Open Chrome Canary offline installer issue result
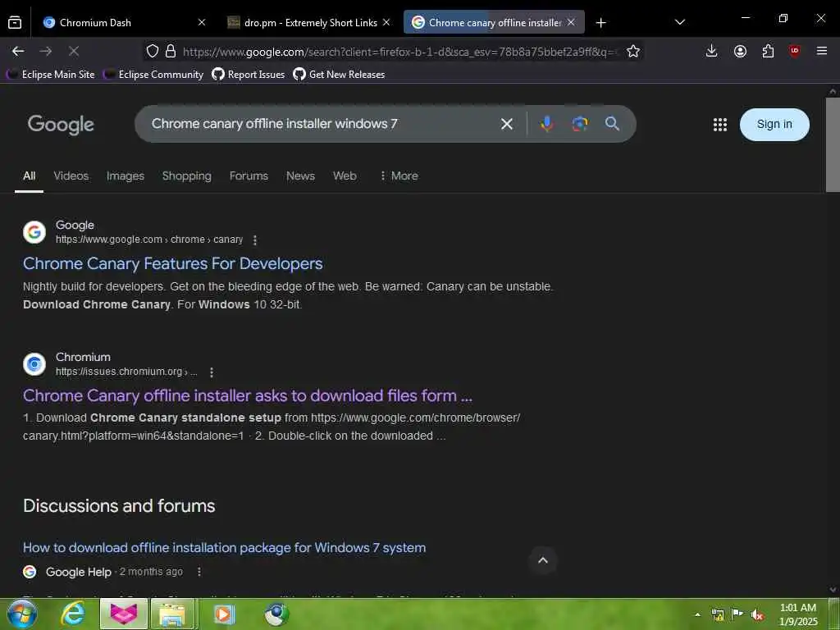 point(248,395)
